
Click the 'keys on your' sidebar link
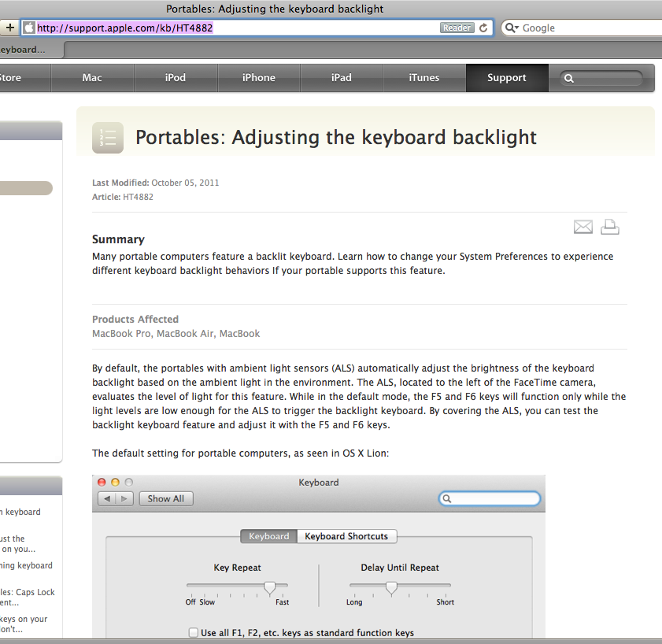[x=24, y=624]
